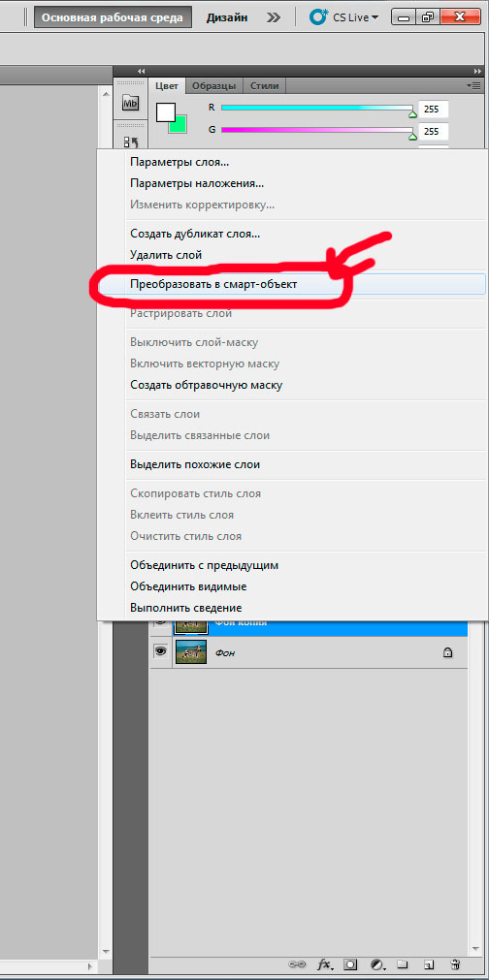Select the Основная рабочая среда workspace button
The height and width of the screenshot is (980, 489).
click(x=113, y=17)
